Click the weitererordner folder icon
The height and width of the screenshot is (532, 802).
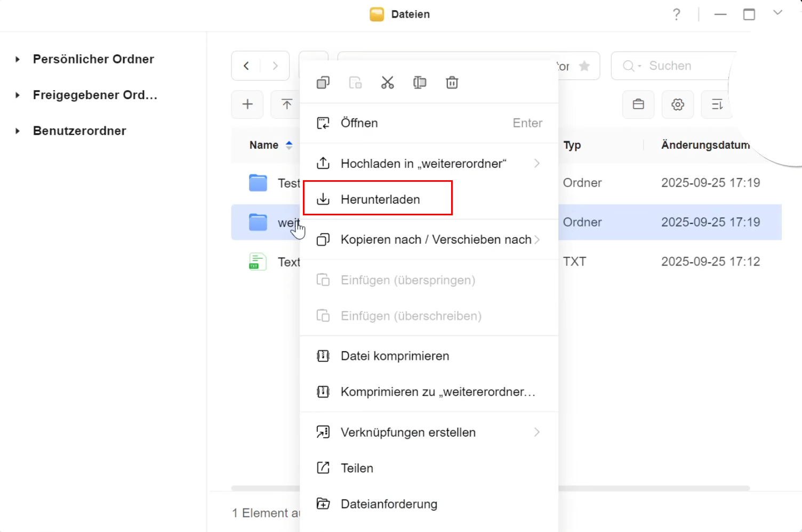click(258, 222)
